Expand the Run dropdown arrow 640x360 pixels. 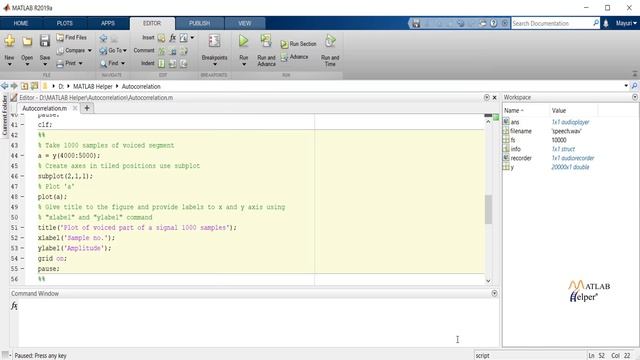(x=244, y=64)
